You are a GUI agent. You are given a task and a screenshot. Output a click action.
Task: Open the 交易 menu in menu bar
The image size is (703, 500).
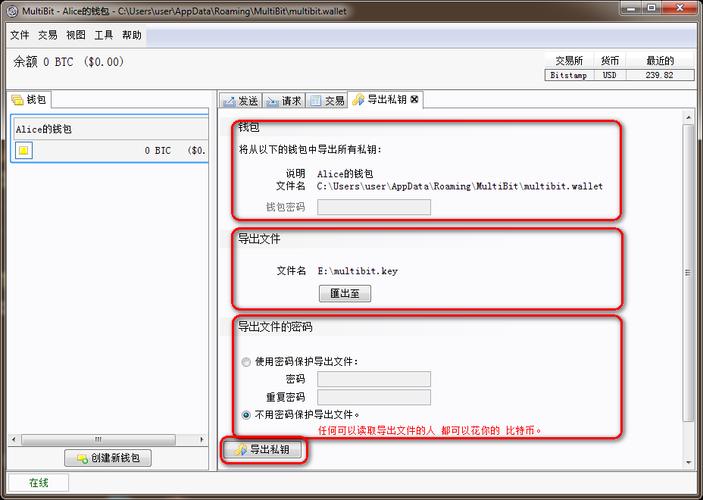[48, 35]
